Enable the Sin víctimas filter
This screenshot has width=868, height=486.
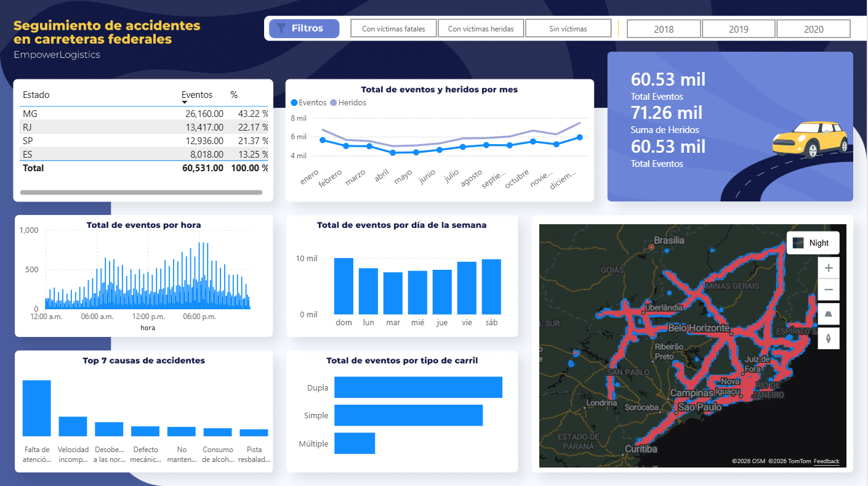coord(568,28)
